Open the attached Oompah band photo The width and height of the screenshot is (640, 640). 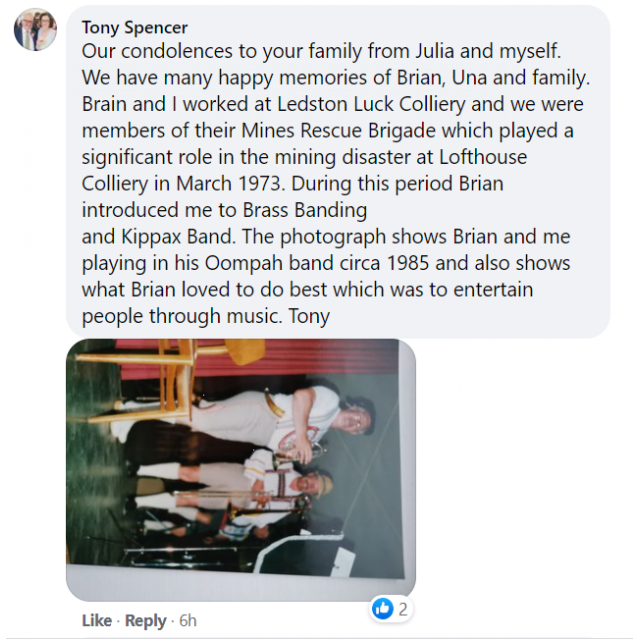pos(241,470)
